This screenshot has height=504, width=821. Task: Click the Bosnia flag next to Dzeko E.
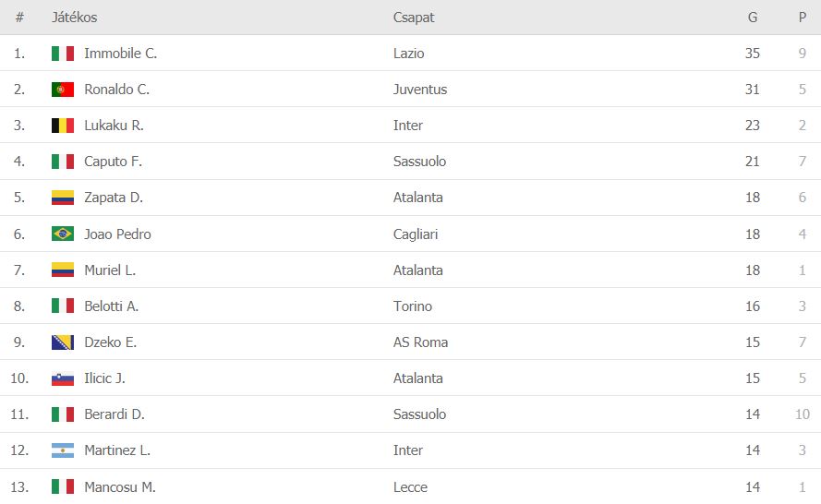point(62,342)
